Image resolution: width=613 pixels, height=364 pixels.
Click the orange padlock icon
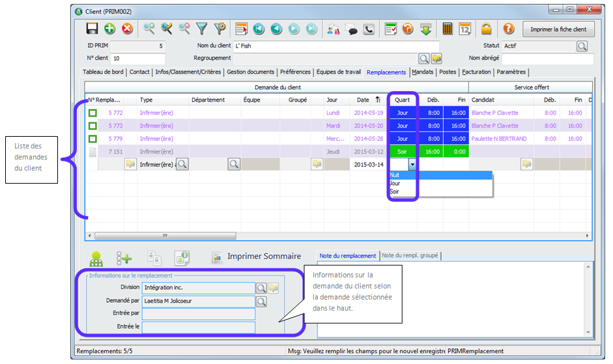486,29
